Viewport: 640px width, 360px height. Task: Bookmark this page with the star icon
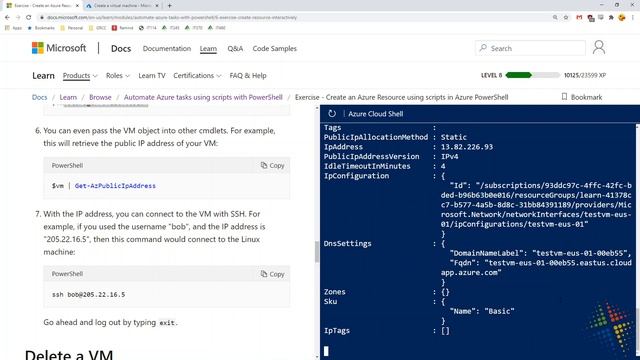click(x=566, y=18)
